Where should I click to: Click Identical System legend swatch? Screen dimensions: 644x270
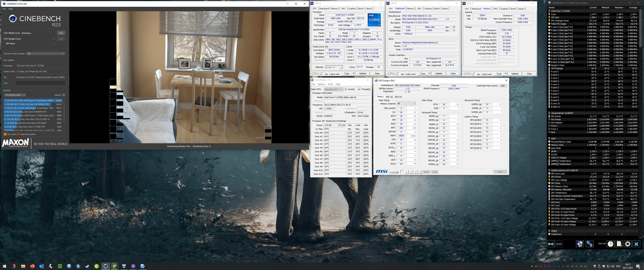pos(19,134)
